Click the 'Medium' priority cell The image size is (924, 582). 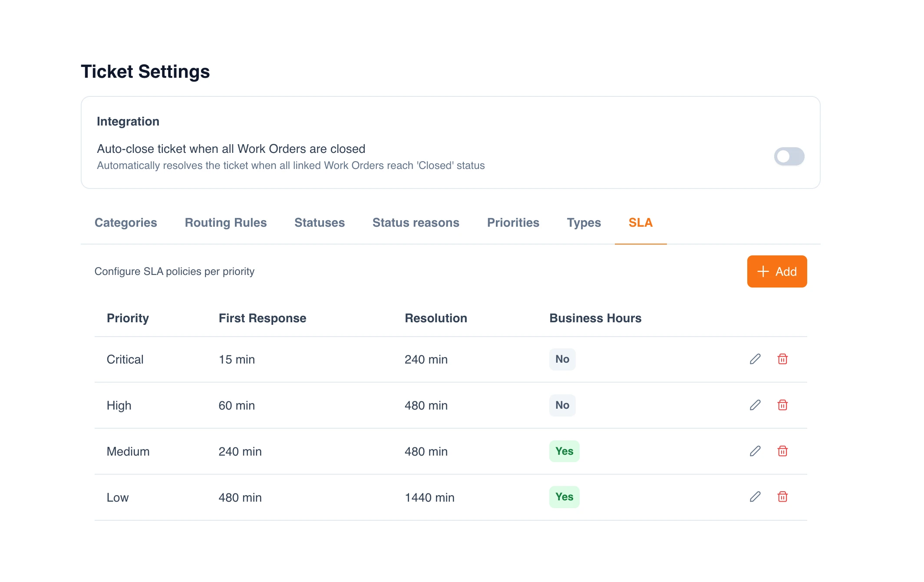coord(128,452)
